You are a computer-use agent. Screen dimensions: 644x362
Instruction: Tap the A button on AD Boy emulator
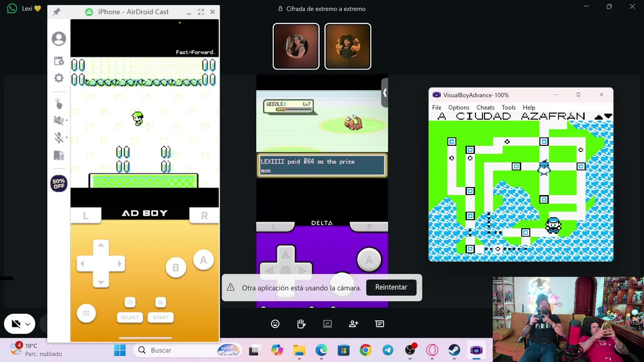tap(203, 260)
